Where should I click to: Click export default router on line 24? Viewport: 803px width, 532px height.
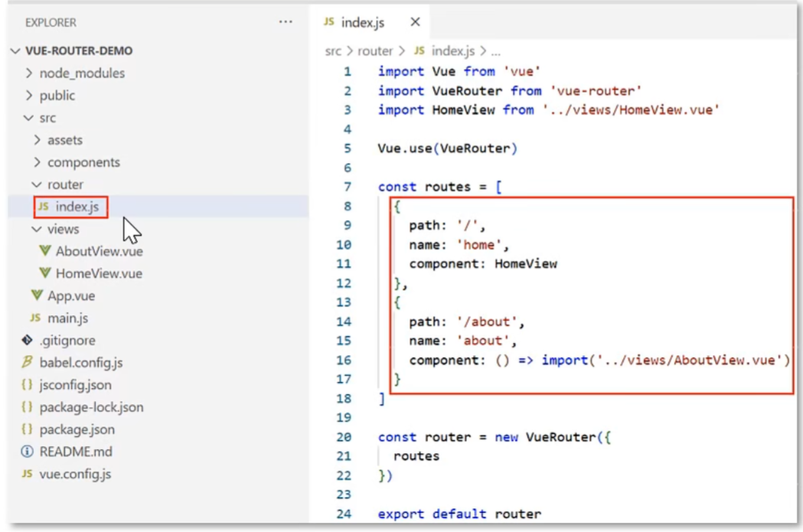tap(459, 514)
